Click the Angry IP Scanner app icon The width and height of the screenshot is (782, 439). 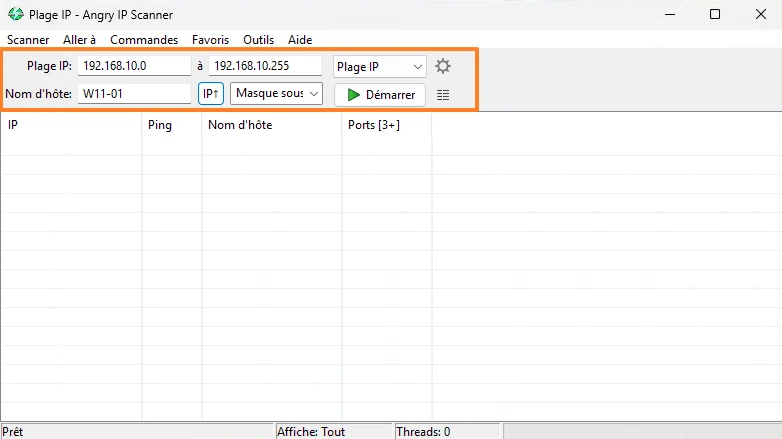click(x=16, y=14)
